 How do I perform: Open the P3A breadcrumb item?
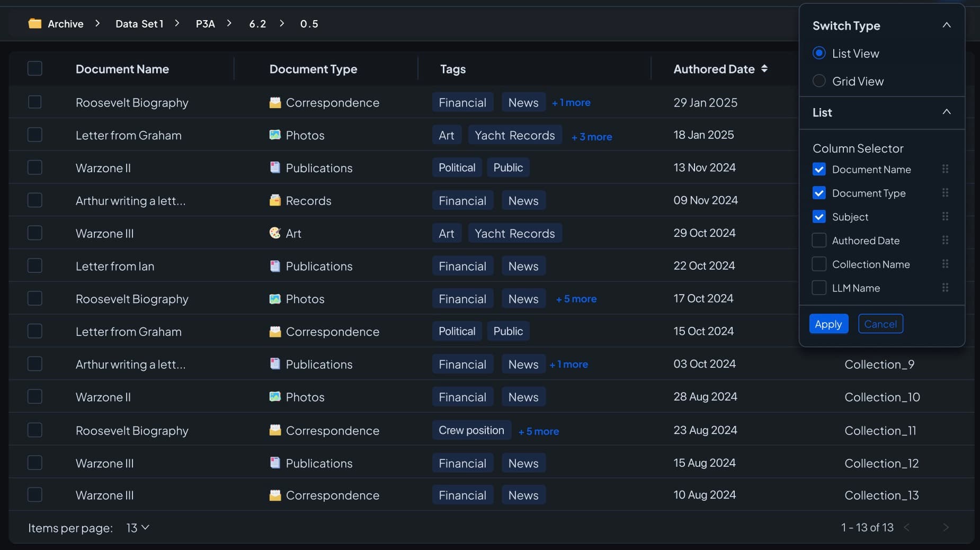click(x=206, y=24)
